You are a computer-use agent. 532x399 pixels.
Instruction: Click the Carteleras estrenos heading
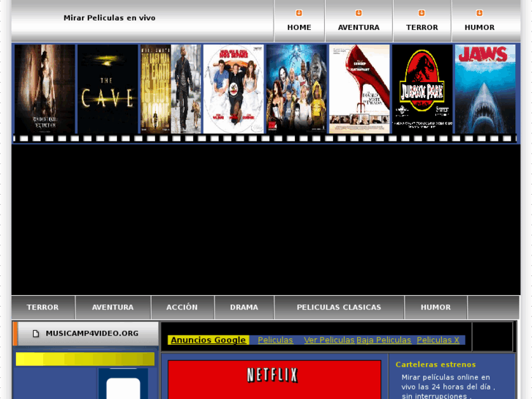(x=435, y=365)
